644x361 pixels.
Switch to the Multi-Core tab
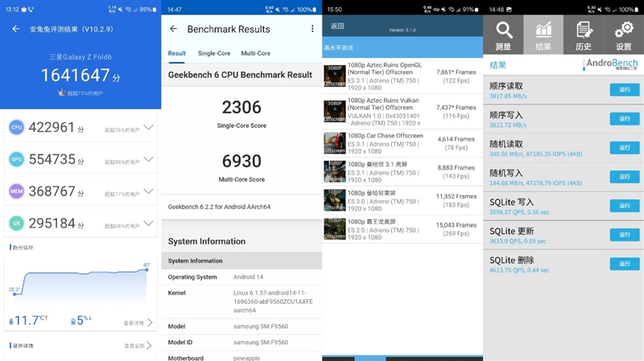[255, 53]
